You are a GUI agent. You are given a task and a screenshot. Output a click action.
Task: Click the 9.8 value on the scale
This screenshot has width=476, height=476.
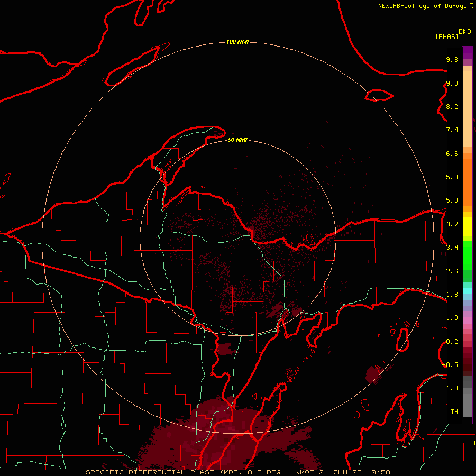click(x=452, y=59)
